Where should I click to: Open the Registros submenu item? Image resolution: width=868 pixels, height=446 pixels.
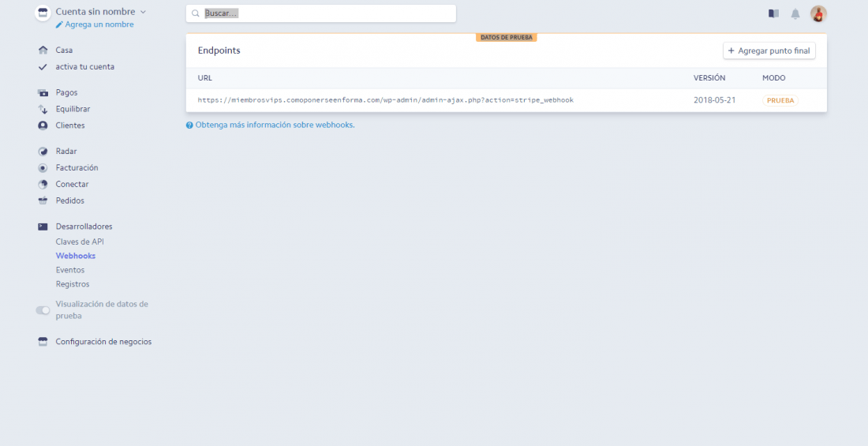73,284
